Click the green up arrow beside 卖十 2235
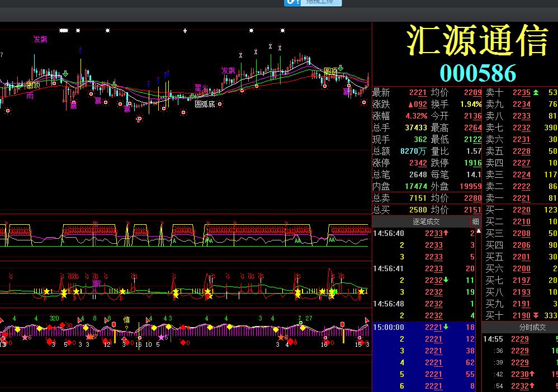This screenshot has height=392, width=558. (x=536, y=93)
